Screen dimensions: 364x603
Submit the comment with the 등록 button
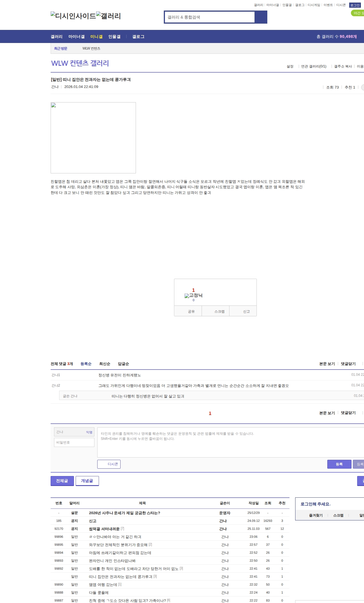pyautogui.click(x=339, y=464)
